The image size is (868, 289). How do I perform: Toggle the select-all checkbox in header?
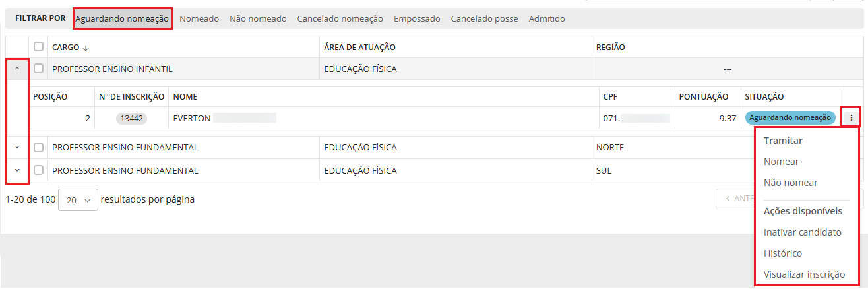tap(39, 47)
